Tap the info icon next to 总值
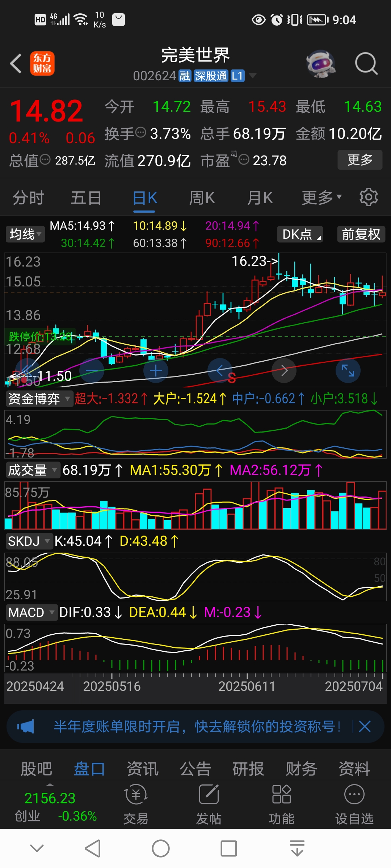391x868 pixels. [x=45, y=159]
